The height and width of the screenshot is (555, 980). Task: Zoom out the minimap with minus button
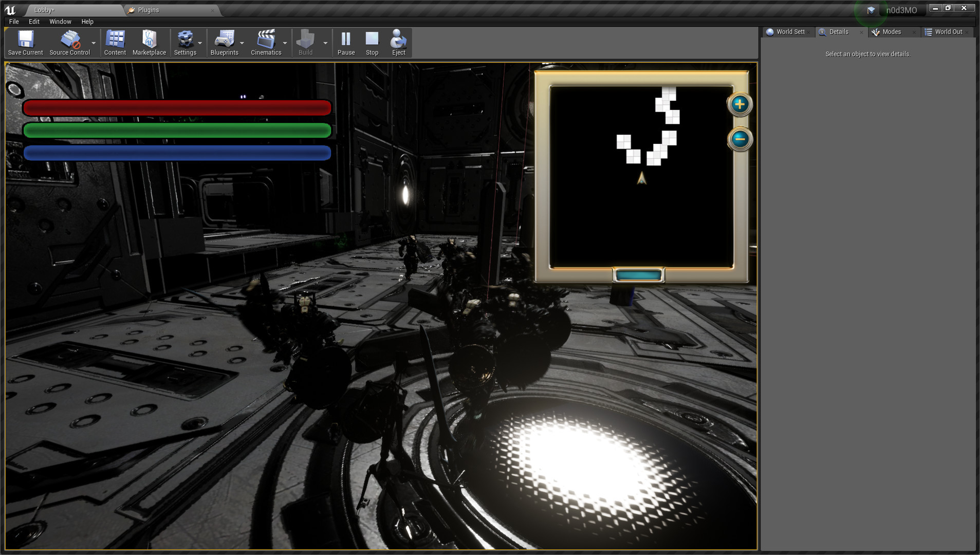tap(739, 139)
